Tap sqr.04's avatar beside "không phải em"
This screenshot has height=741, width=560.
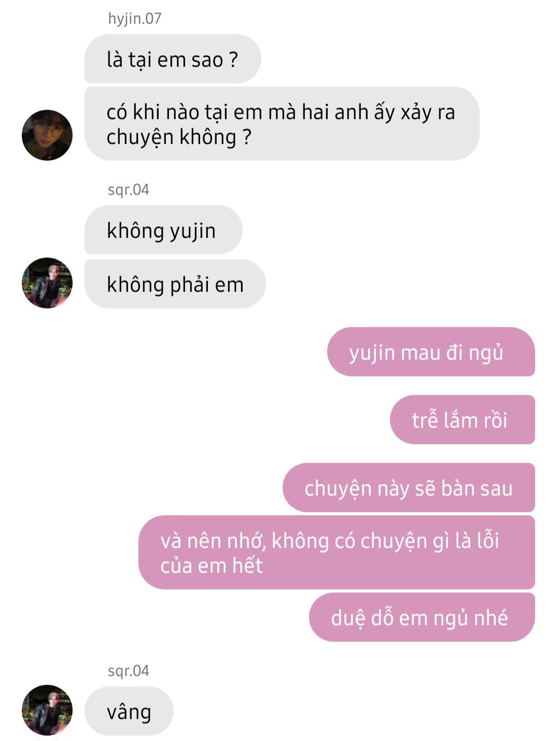[x=47, y=283]
